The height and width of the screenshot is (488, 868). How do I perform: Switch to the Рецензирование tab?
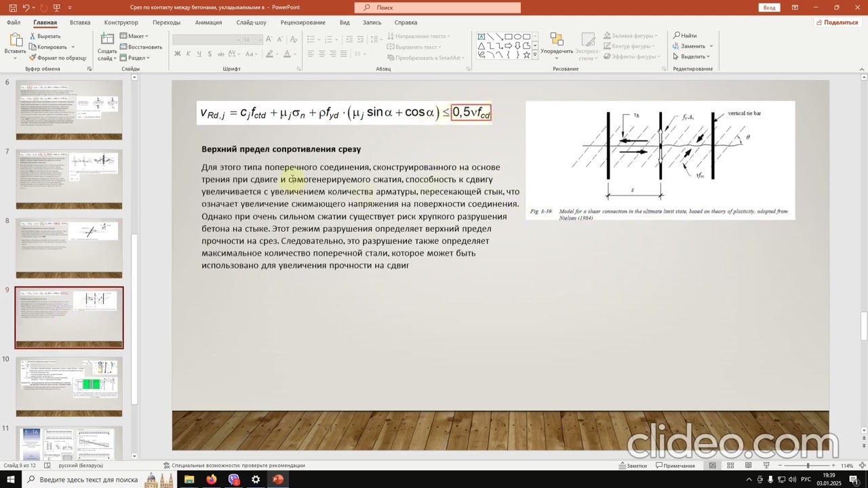point(302,22)
